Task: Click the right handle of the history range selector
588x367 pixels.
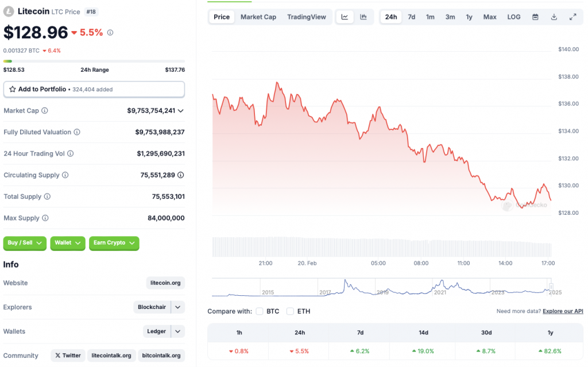Action: coord(551,287)
